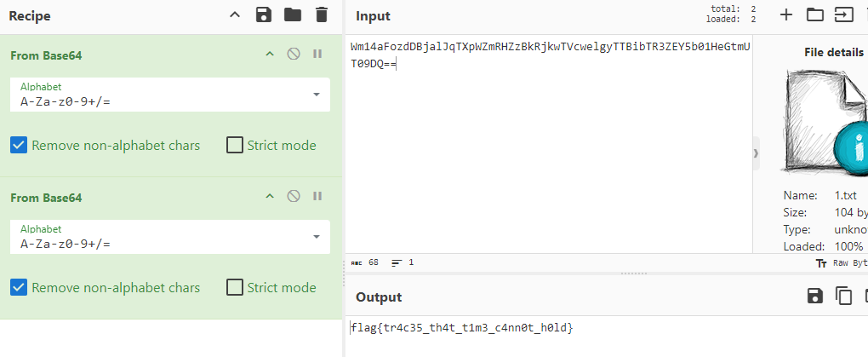Screen dimensions: 868x357
Task: Enable Strict mode in second From Base64
Action: click(x=235, y=287)
